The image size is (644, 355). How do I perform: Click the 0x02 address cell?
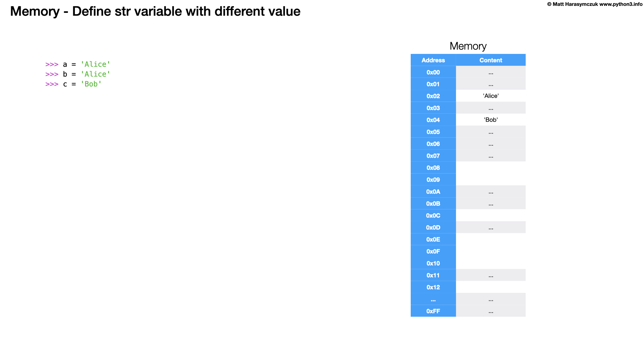(x=433, y=96)
